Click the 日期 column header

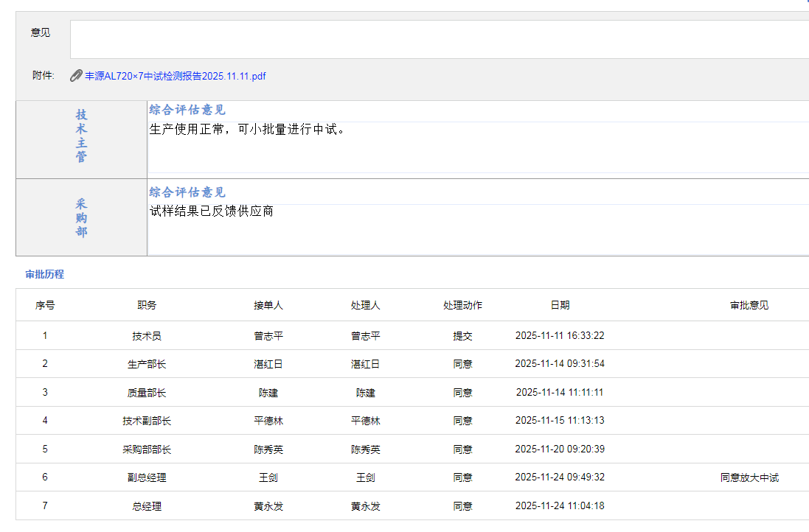(560, 305)
